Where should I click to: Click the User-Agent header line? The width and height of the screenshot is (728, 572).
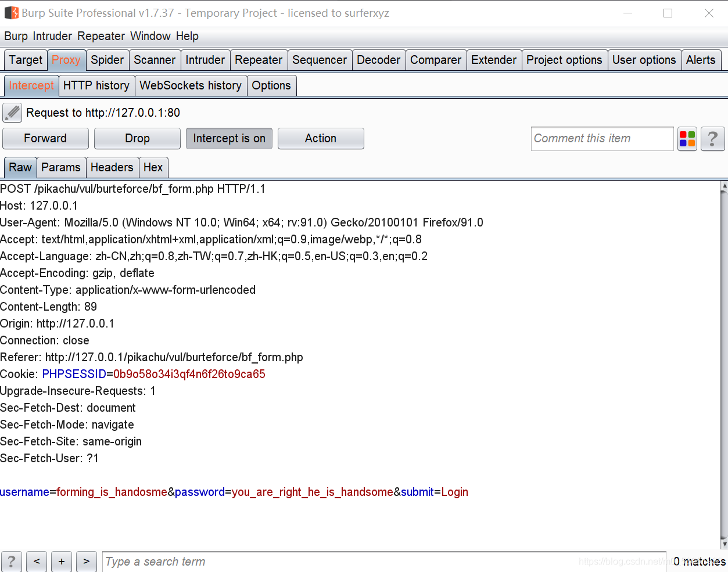click(x=242, y=222)
